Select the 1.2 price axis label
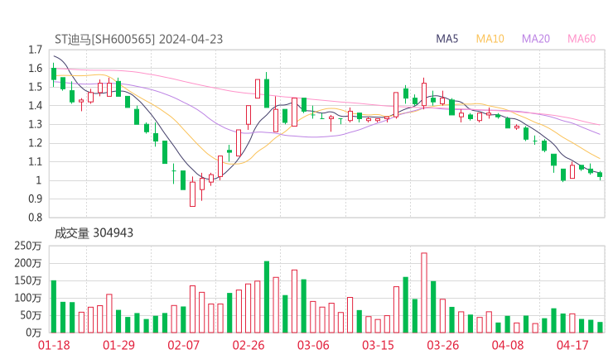Image resolution: width=613 pixels, height=364 pixels. 35,143
